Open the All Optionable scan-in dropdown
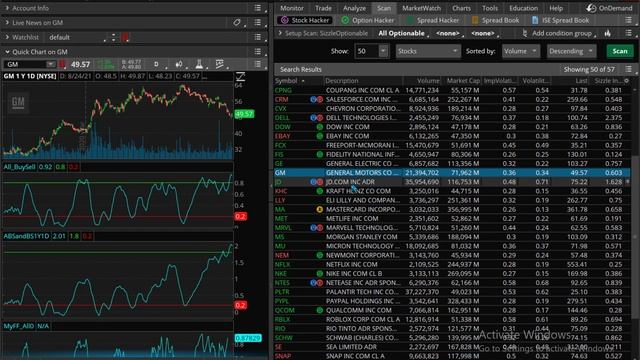Screen dimensions: 640x360 coord(403,33)
